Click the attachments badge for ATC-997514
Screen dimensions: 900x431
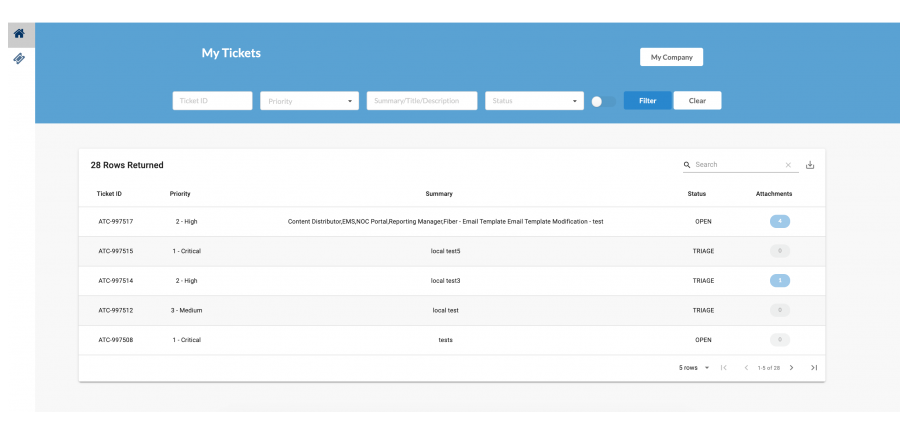pyautogui.click(x=780, y=280)
